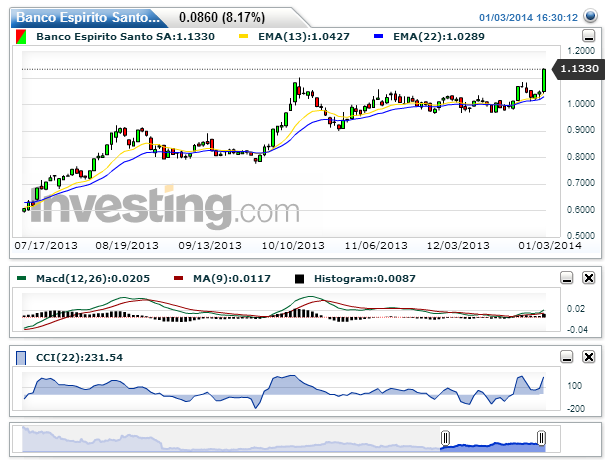Click the 07/17/2013 date axis label

pos(46,246)
